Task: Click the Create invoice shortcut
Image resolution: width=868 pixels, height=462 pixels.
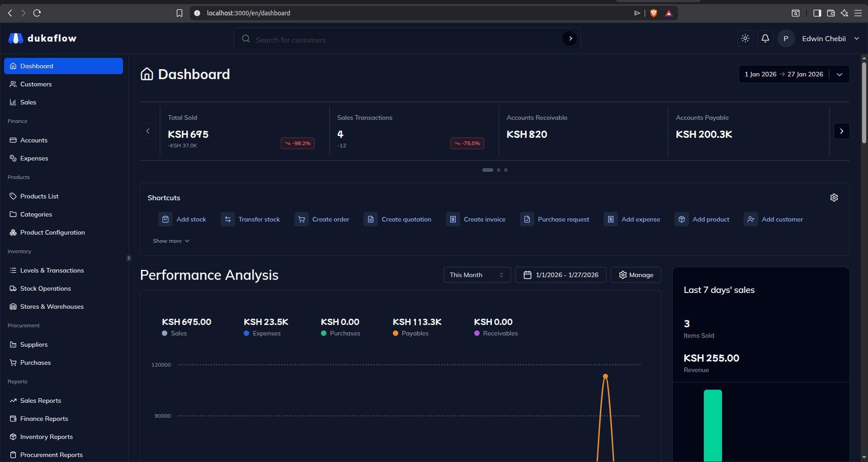Action: [476, 219]
